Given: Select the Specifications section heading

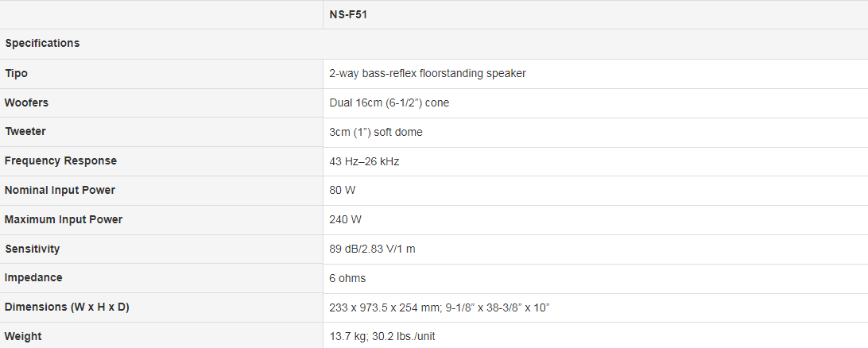Looking at the screenshot, I should pyautogui.click(x=42, y=43).
